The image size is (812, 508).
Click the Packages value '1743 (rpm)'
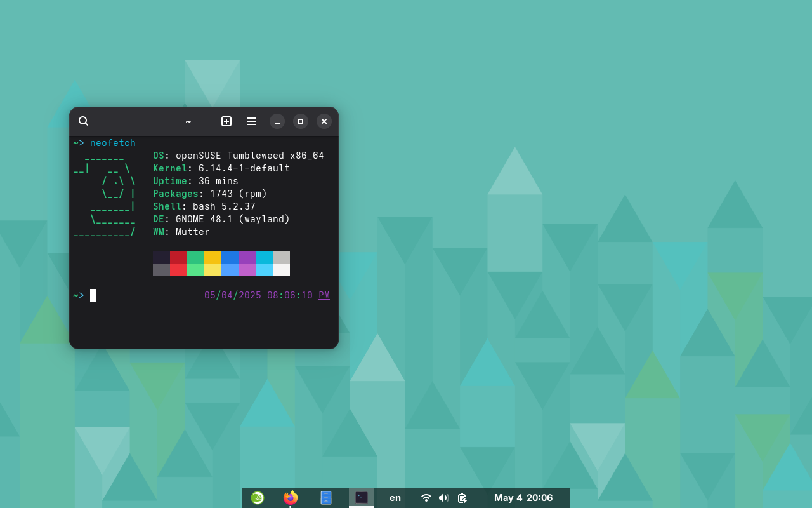(239, 194)
